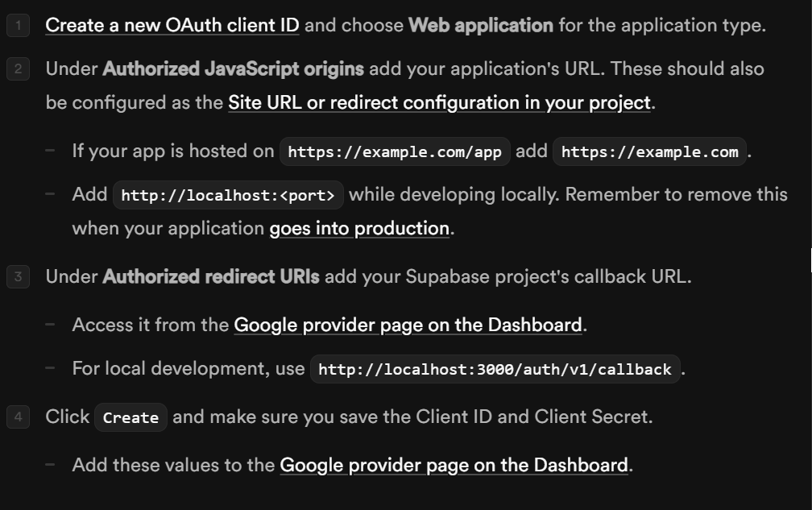Click the If your app is hosted on text
This screenshot has width=812, height=510.
pos(173,151)
